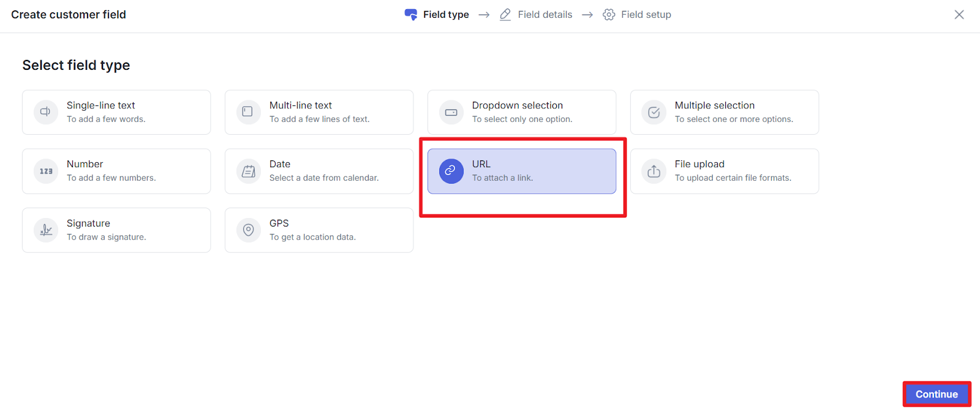This screenshot has height=417, width=980.
Task: Click the Multiple selection checkmark icon
Action: [x=654, y=112]
